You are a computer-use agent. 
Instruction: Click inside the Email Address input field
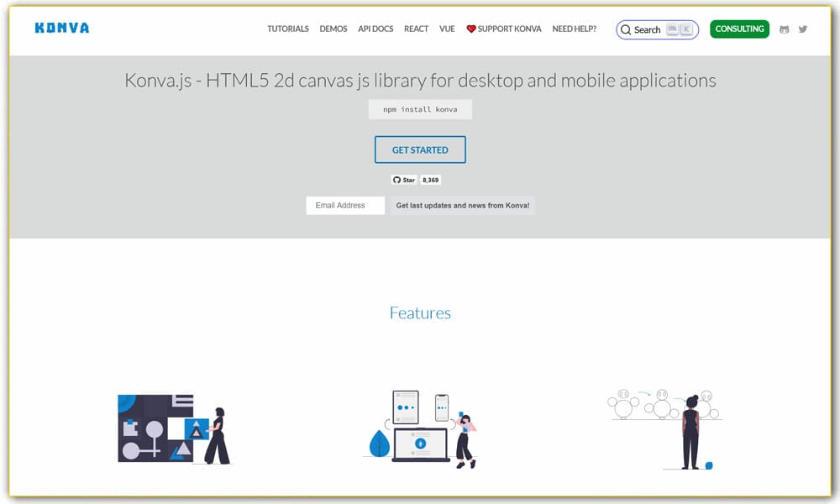tap(344, 205)
